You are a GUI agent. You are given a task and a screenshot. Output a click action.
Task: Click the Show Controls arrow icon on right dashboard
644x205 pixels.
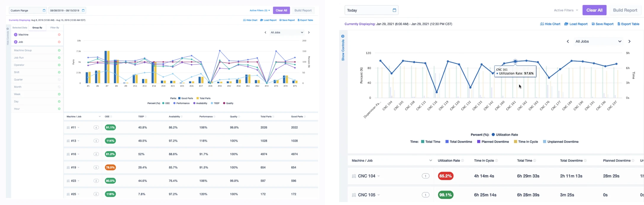[343, 36]
